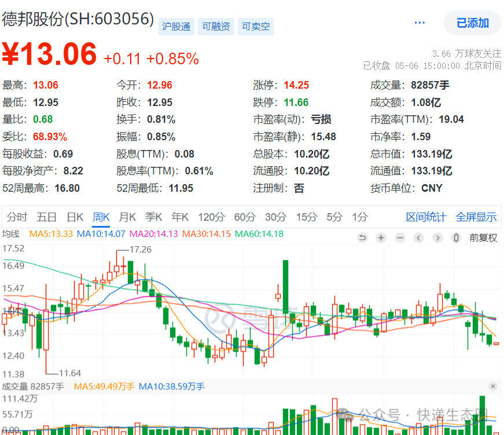The image size is (504, 435).
Task: Click the 市盈率(TTM) 19.04 value
Action: click(x=451, y=119)
